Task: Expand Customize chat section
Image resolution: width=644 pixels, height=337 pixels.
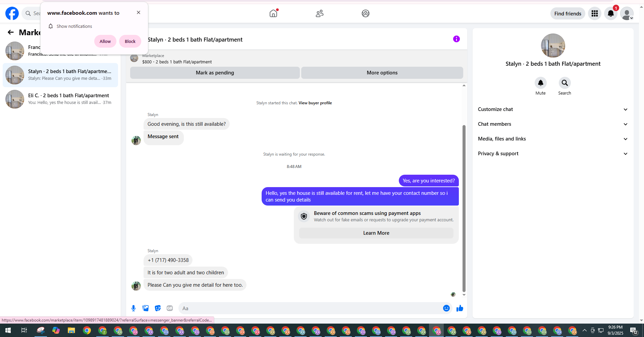Action: coord(553,109)
